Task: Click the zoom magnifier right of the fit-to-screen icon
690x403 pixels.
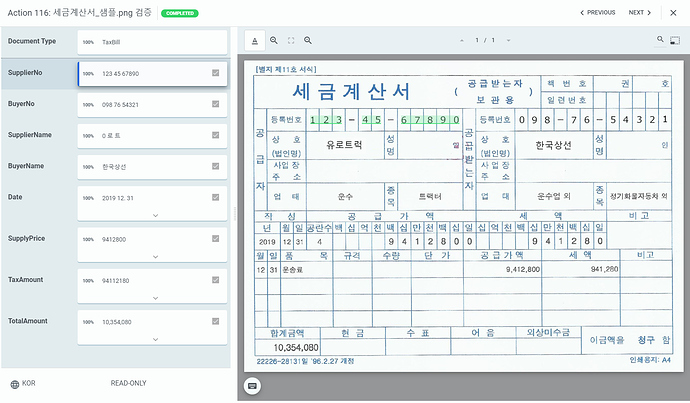Action: (308, 40)
